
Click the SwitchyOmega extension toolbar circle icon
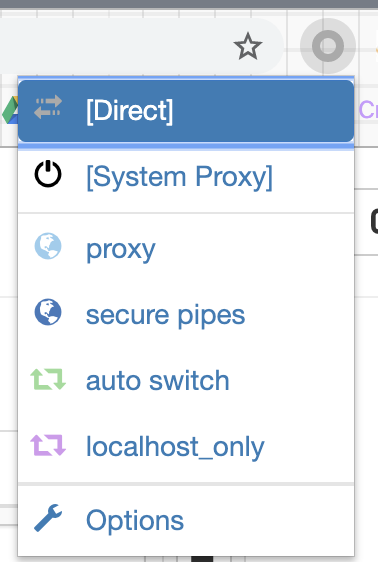(328, 46)
